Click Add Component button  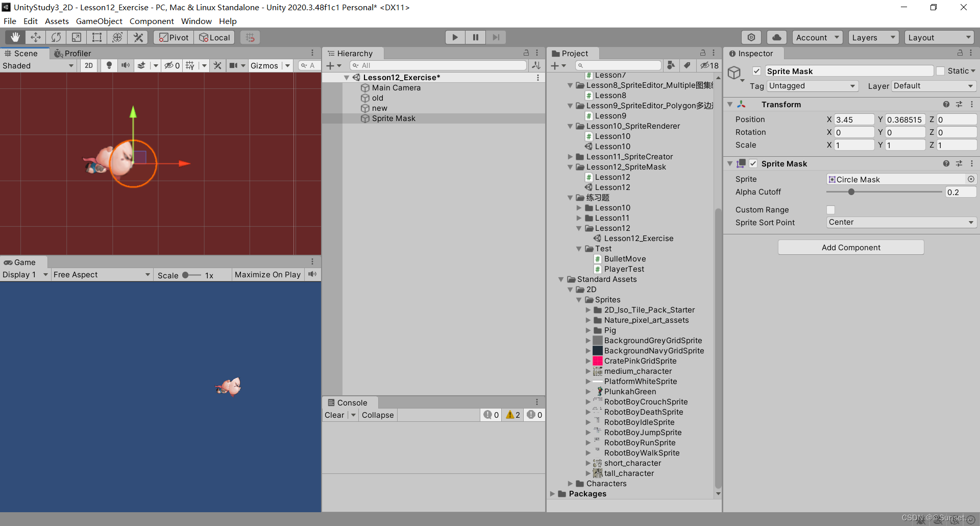(x=851, y=247)
